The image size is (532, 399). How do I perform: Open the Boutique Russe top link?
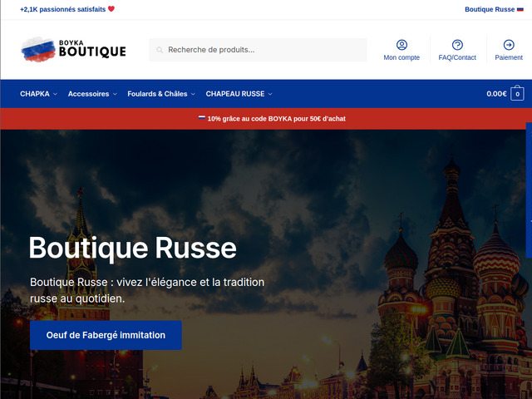[489, 9]
